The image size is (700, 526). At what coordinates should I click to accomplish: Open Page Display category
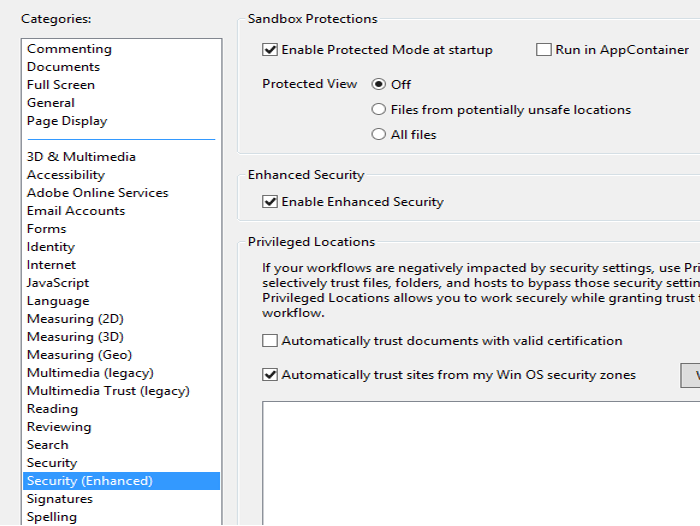point(67,121)
